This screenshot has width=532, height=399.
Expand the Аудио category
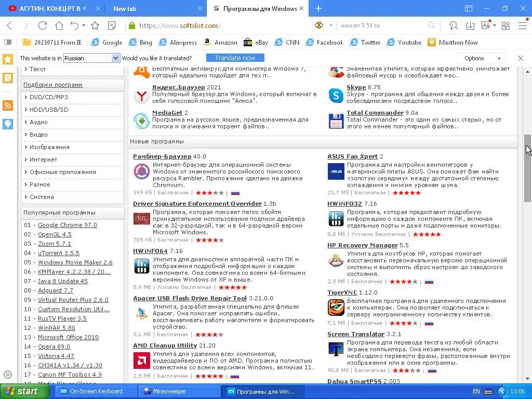pos(38,122)
